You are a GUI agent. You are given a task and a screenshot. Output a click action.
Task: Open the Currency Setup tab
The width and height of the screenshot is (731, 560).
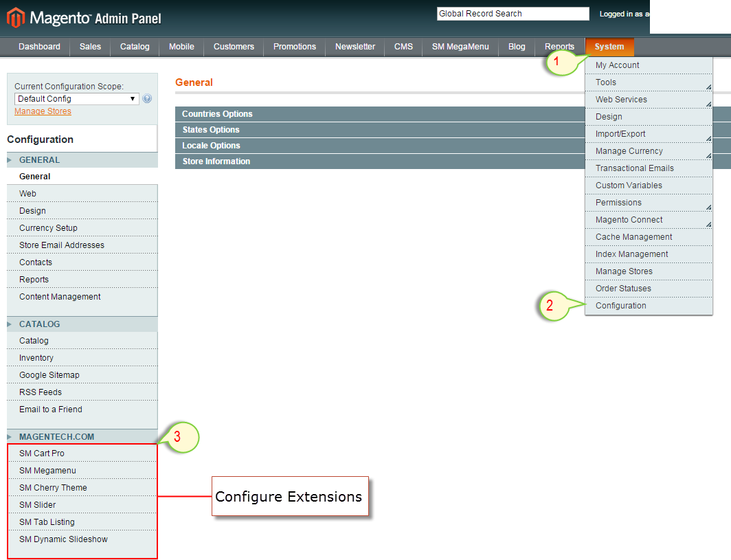(82, 228)
